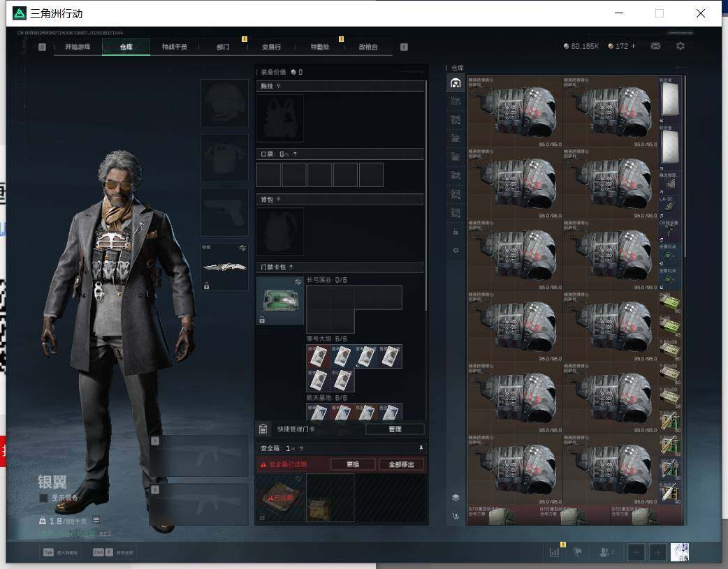Click the empty chest rig slot

point(280,119)
